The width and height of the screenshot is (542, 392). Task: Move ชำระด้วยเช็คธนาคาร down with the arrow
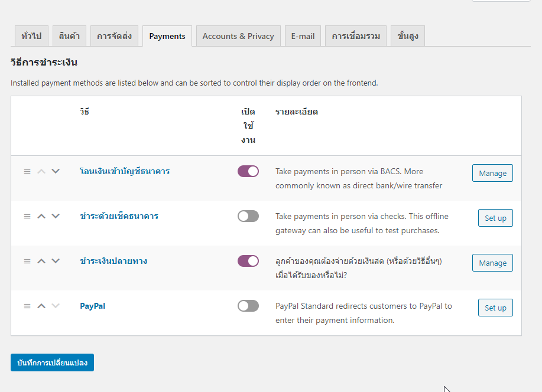click(x=56, y=216)
